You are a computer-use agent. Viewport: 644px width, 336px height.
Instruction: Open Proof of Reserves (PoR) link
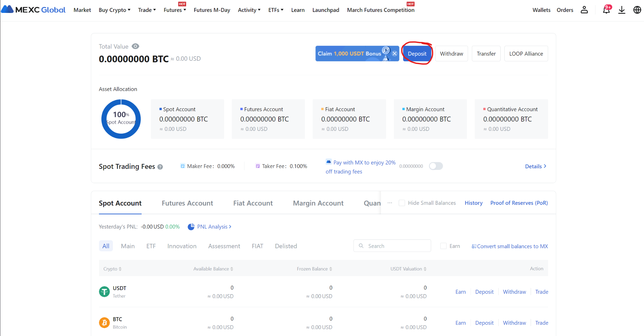click(x=519, y=203)
